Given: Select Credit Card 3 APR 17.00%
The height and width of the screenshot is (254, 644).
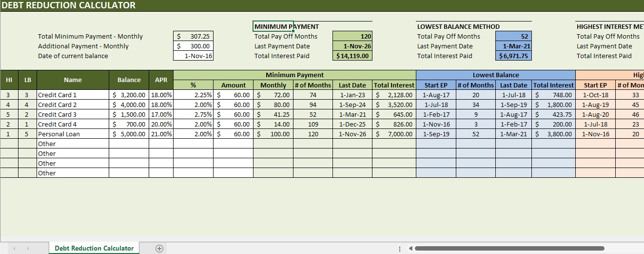Looking at the screenshot, I should [161, 114].
